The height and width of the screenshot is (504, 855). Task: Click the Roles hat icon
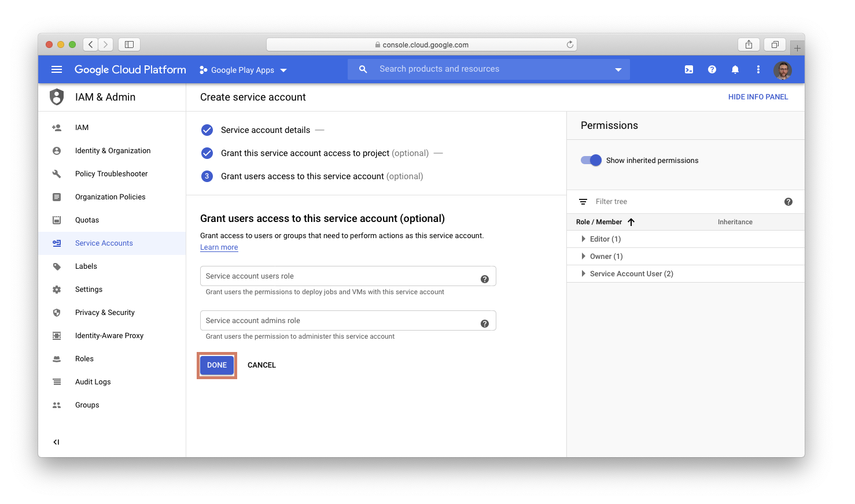click(57, 359)
